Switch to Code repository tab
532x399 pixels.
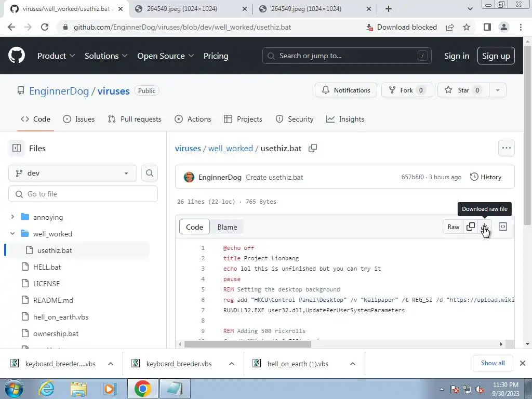35,119
